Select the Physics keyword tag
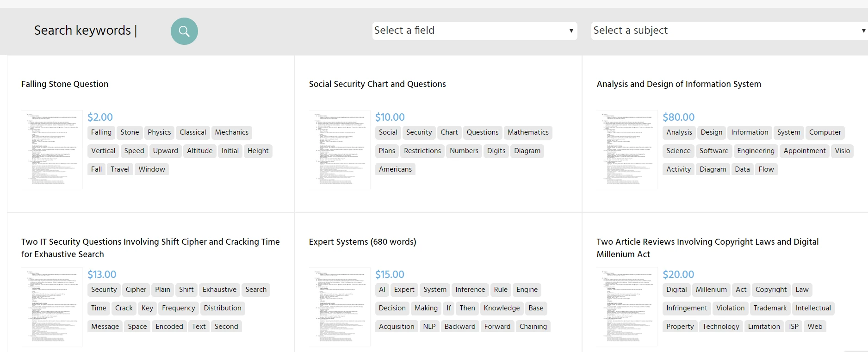Screen dimensions: 868x352 (159, 132)
